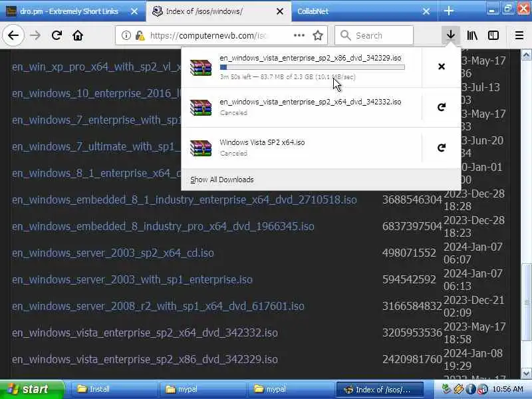The image size is (532, 399).
Task: Select the file size 3166584832
Action: coord(412,307)
